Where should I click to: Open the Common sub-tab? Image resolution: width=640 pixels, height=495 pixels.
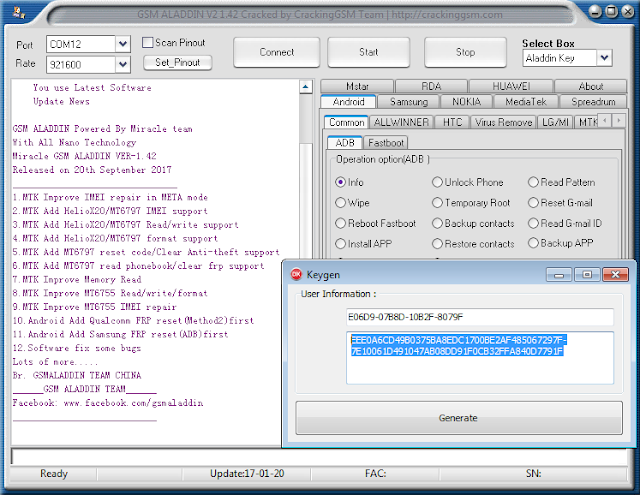click(x=347, y=122)
